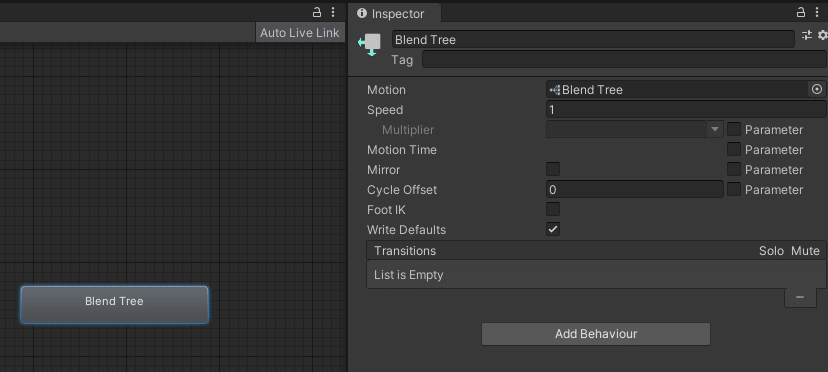Open the Inspector three-dots options menu
Screen dimensions: 828x372
(x=817, y=12)
